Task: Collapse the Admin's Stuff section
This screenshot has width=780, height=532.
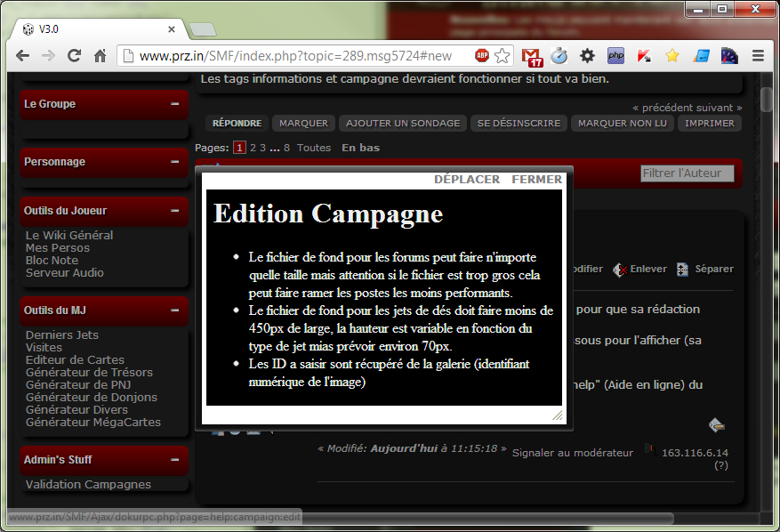Action: (174, 460)
